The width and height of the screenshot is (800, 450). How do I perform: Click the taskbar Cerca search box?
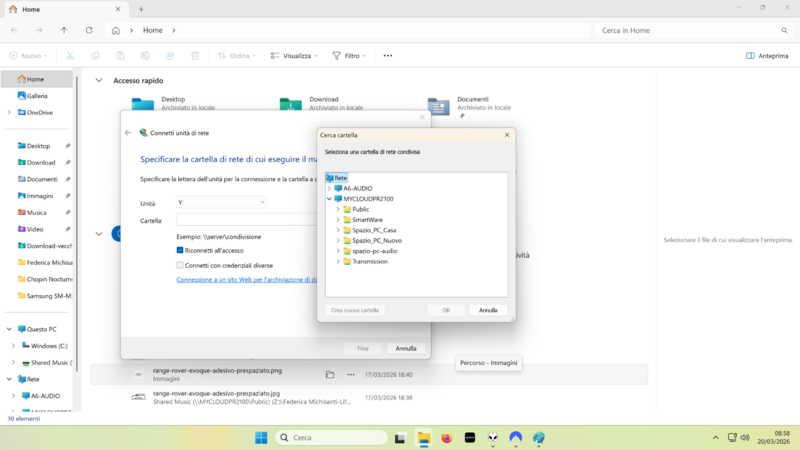coord(332,438)
